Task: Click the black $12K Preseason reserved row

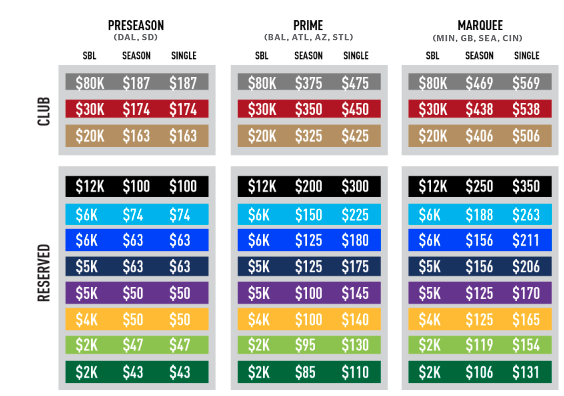Action: tap(137, 186)
